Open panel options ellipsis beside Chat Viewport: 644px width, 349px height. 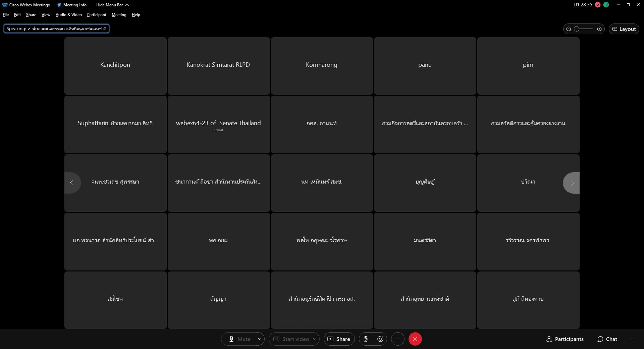click(x=632, y=339)
